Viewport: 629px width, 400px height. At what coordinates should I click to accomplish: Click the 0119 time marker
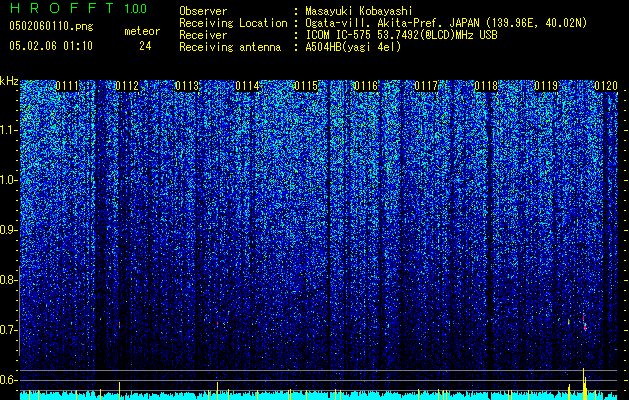546,86
